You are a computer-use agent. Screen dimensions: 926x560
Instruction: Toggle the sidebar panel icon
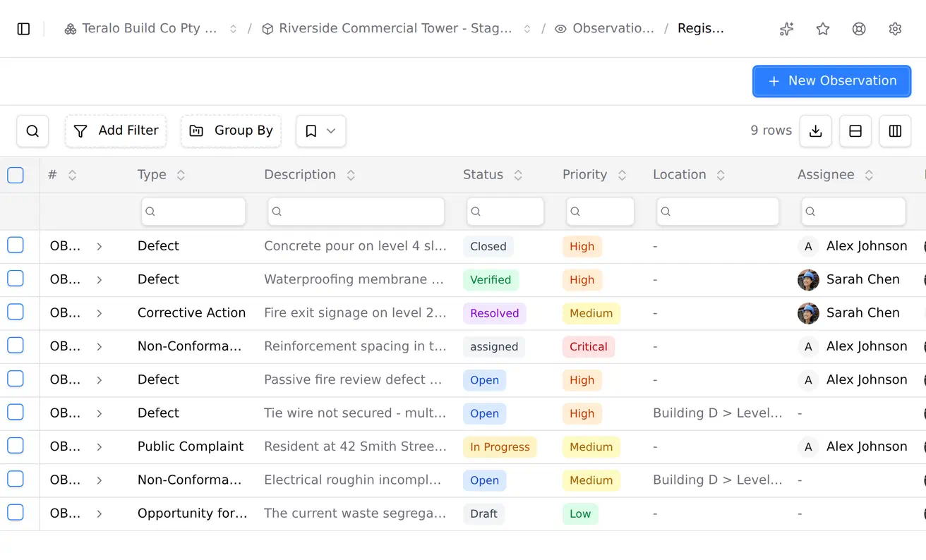tap(23, 29)
